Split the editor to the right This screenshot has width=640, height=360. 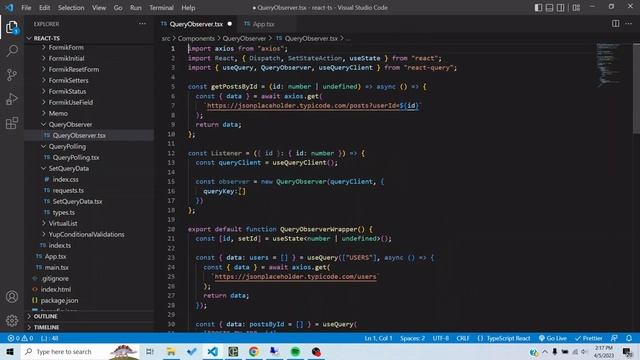tap(616, 24)
